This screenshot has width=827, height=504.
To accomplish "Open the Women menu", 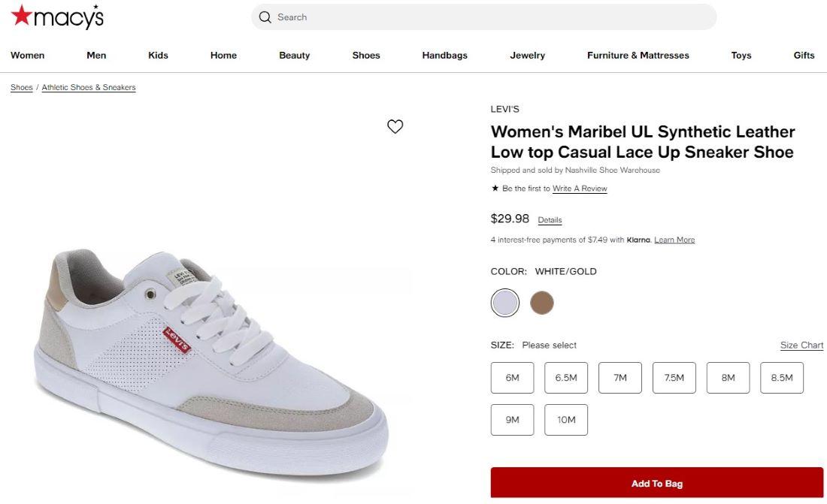I will point(27,56).
